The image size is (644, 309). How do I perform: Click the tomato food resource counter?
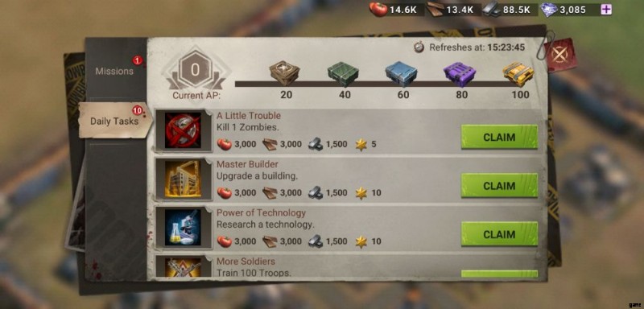coord(394,10)
